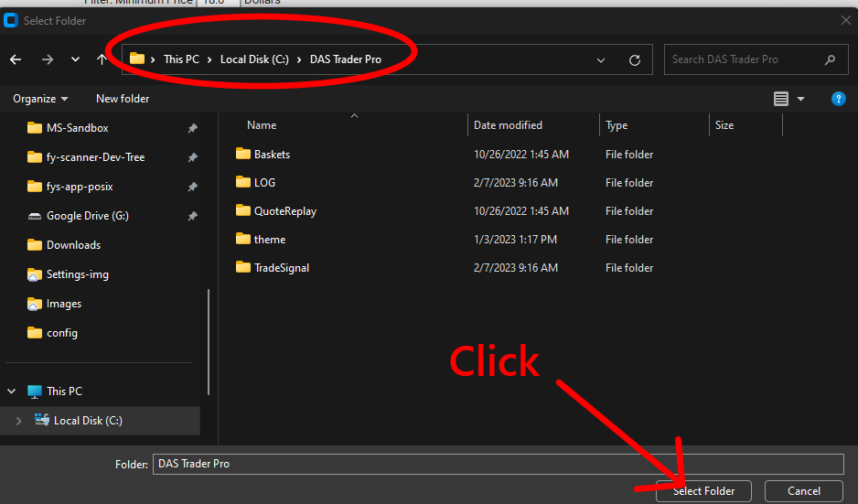Screen dimensions: 858x504
Task: Expand chevron after This PC breadcrumb
Action: [x=209, y=59]
